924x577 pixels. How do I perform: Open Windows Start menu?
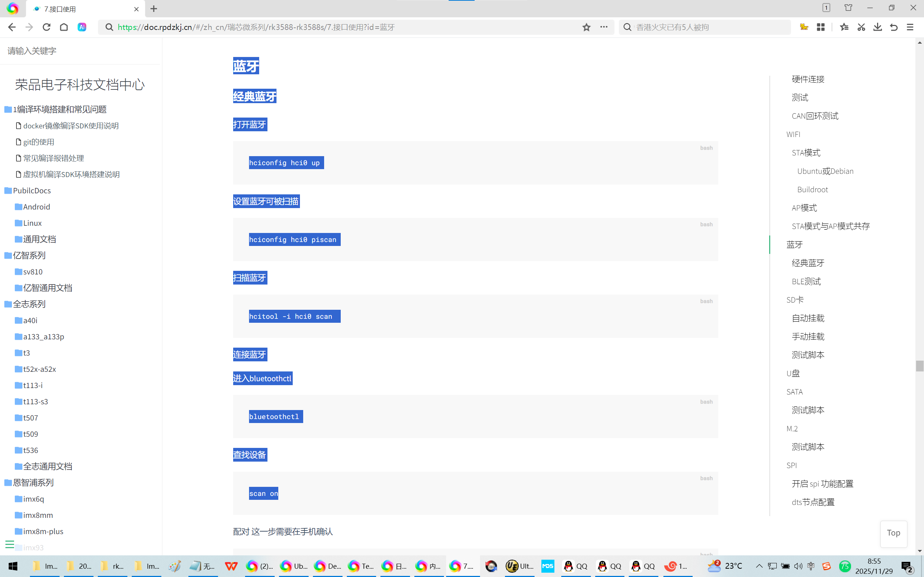click(13, 566)
